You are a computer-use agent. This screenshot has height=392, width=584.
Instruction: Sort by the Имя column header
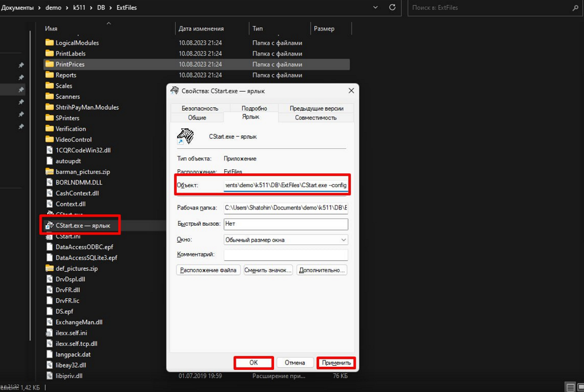click(51, 29)
